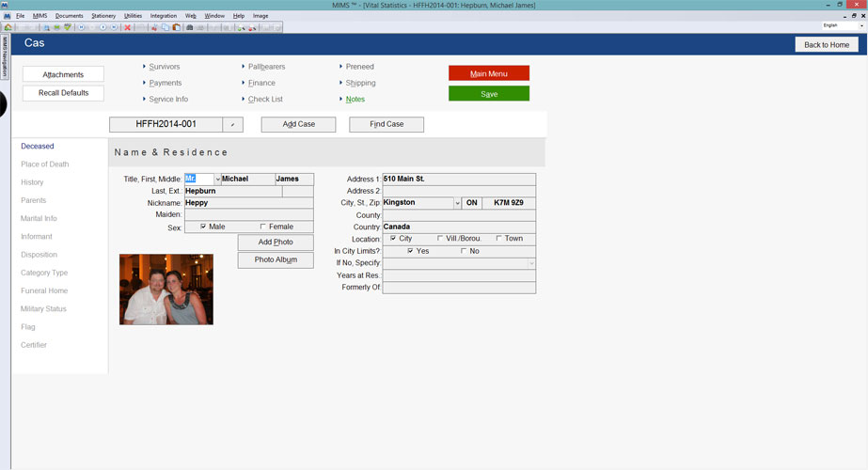868x470 pixels.
Task: Click the binoculars search toolbar icon
Action: tap(190, 27)
